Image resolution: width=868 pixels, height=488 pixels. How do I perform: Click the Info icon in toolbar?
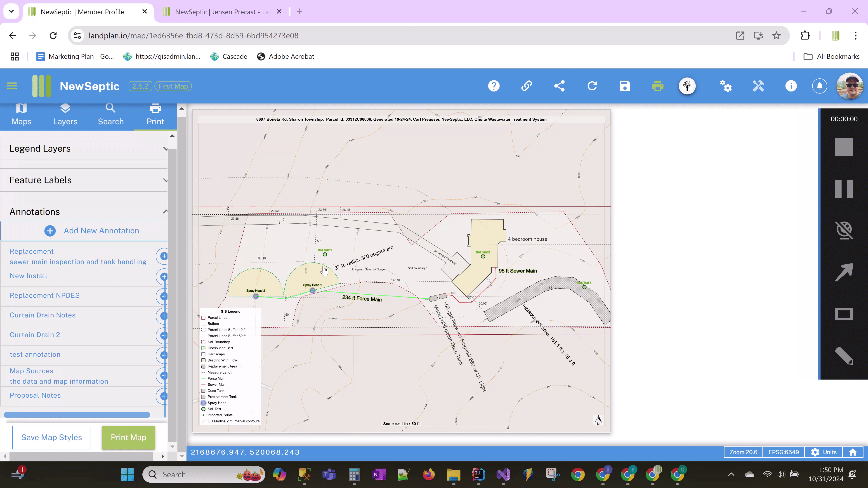(x=791, y=86)
